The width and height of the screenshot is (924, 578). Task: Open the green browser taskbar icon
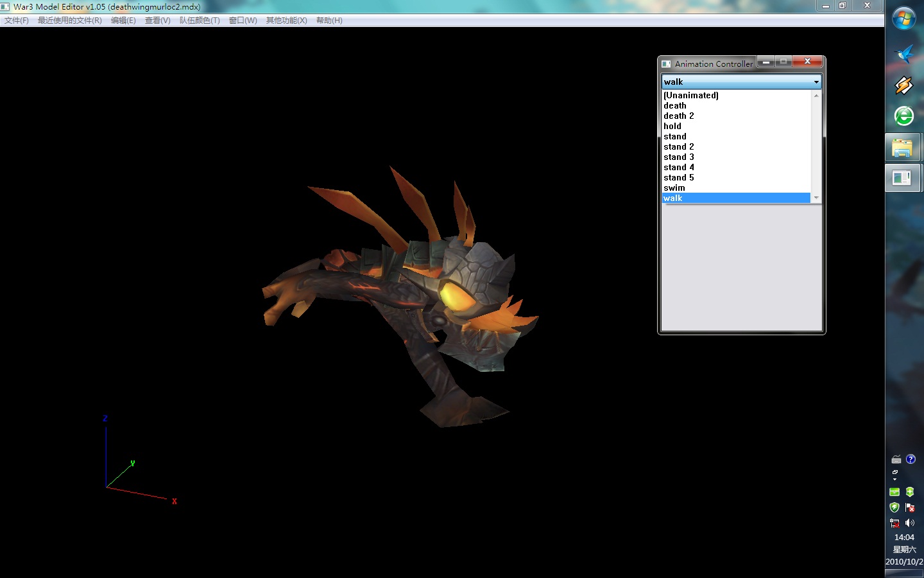coord(904,116)
